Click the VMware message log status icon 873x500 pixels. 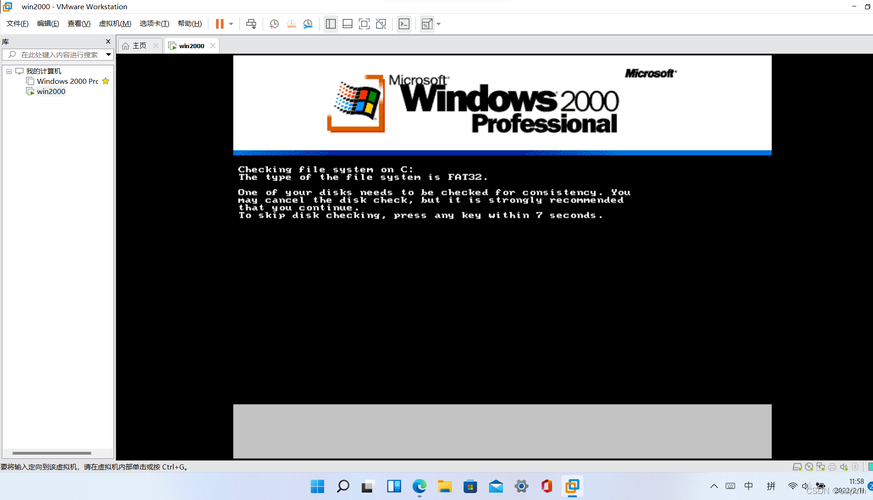point(870,467)
